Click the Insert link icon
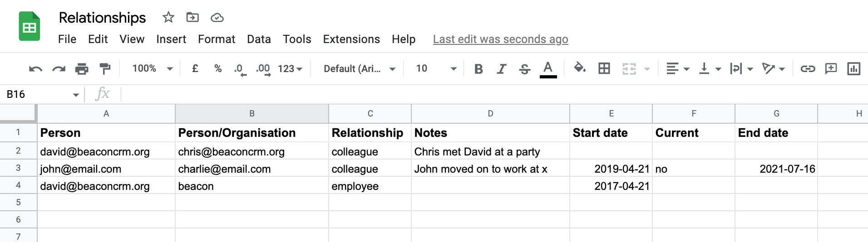The height and width of the screenshot is (242, 868). pos(808,69)
